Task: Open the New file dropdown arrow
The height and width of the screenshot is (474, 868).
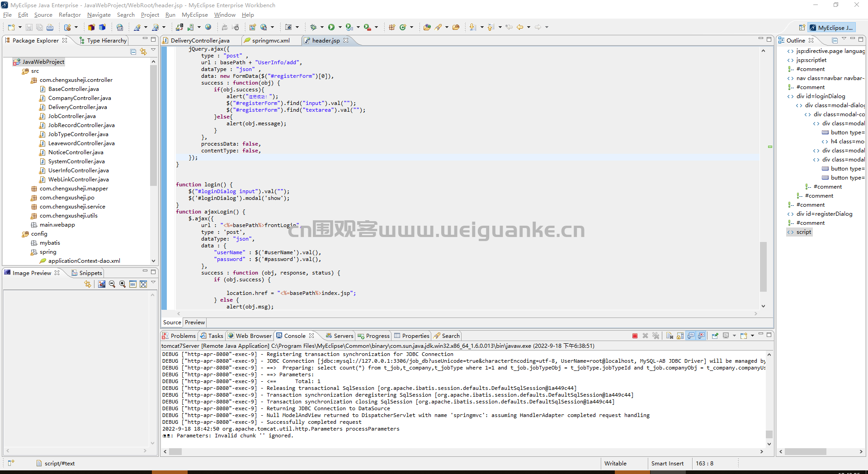Action: (20, 27)
